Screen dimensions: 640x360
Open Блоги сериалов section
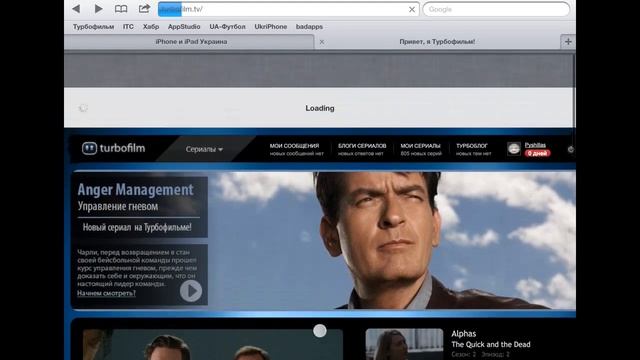click(362, 149)
